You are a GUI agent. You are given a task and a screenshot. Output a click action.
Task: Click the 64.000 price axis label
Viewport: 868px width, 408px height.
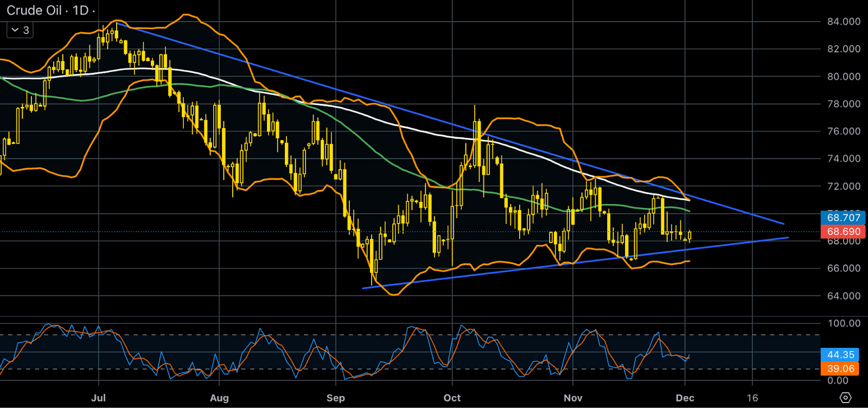[x=844, y=296]
